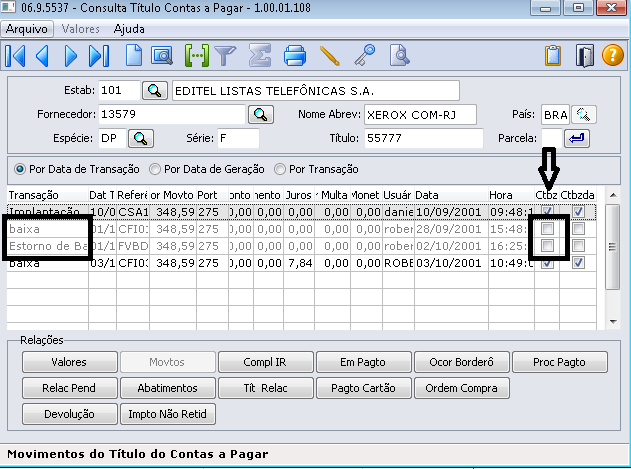
Task: Click the Abatimentos button
Action: 168,388
